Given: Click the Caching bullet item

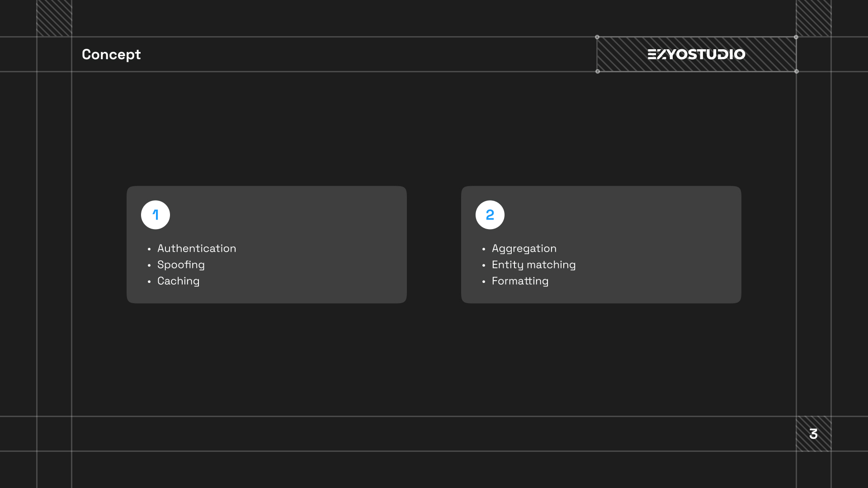Looking at the screenshot, I should click(x=178, y=281).
